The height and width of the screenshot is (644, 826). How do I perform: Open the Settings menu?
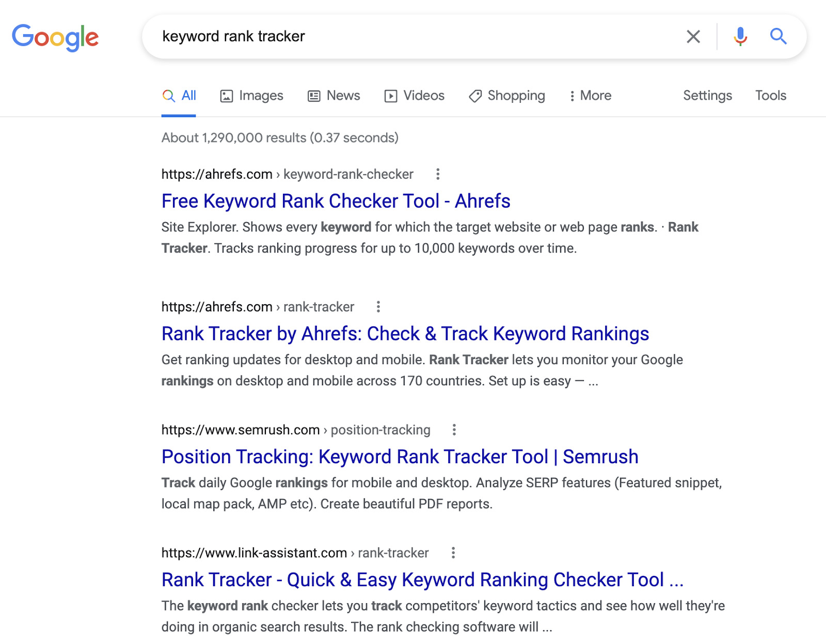(707, 96)
